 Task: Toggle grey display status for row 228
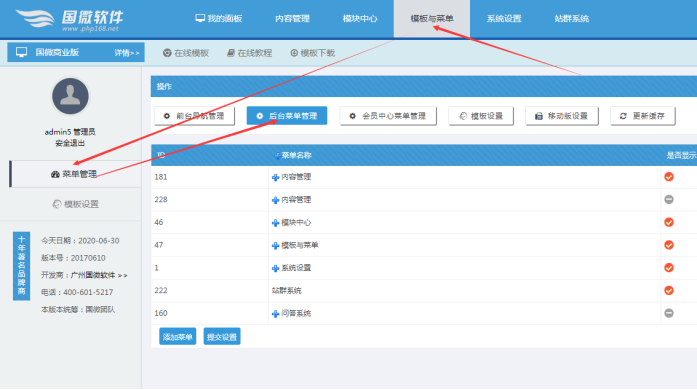669,200
